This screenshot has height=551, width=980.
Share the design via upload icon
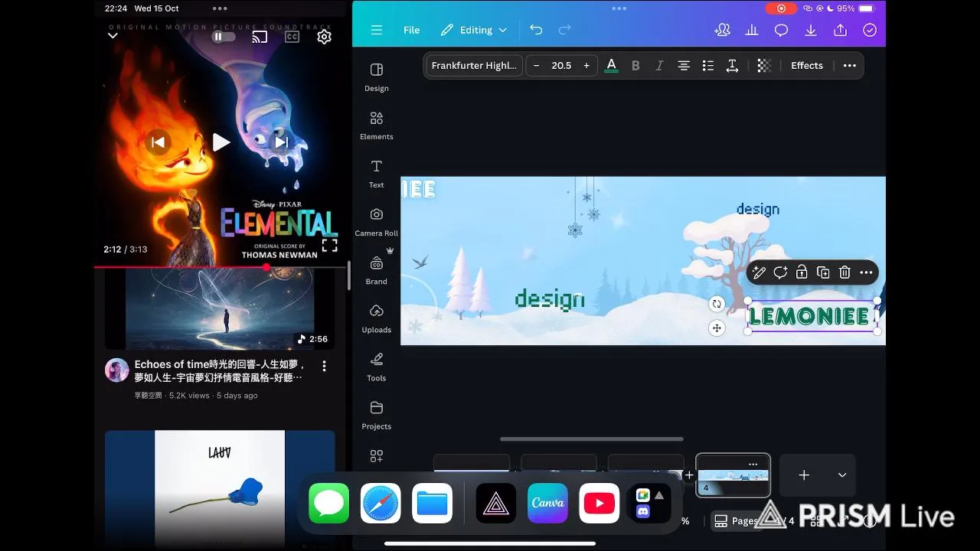[841, 30]
